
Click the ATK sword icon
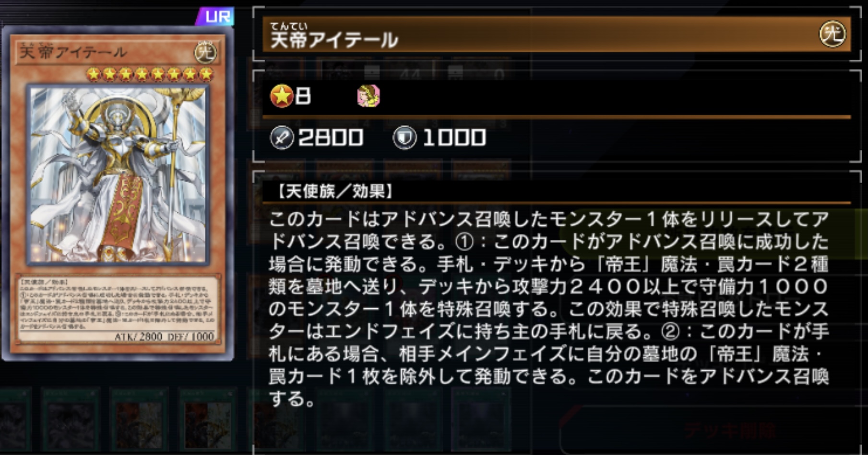[282, 138]
